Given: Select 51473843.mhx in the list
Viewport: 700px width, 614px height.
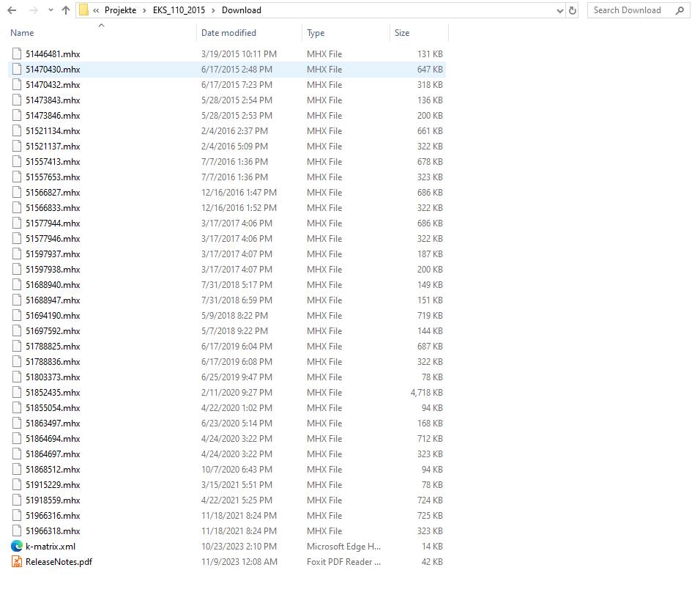Looking at the screenshot, I should pyautogui.click(x=53, y=100).
